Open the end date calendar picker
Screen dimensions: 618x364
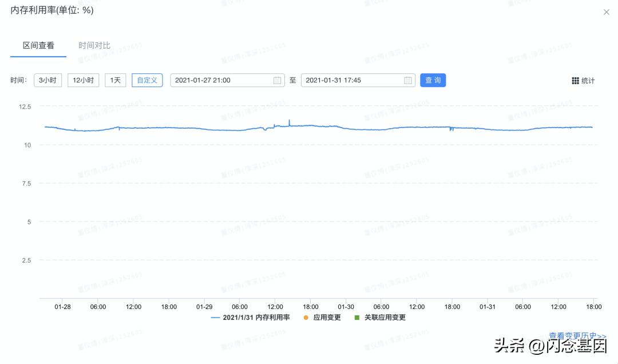click(x=407, y=80)
